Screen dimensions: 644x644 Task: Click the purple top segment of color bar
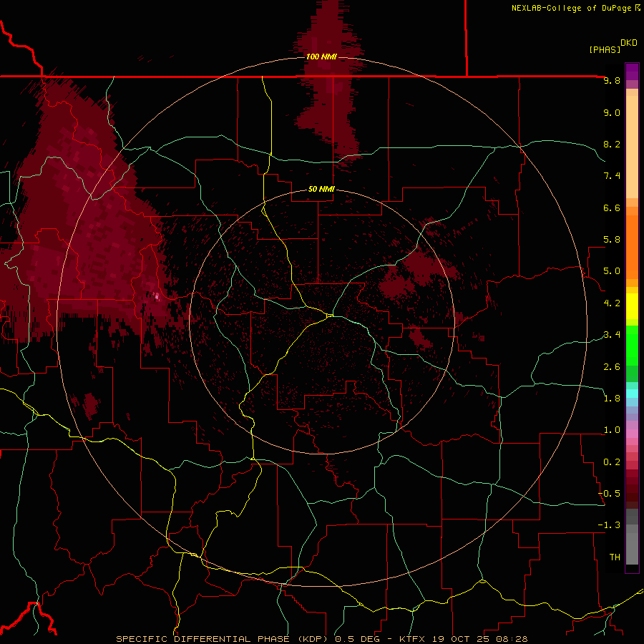pyautogui.click(x=632, y=72)
